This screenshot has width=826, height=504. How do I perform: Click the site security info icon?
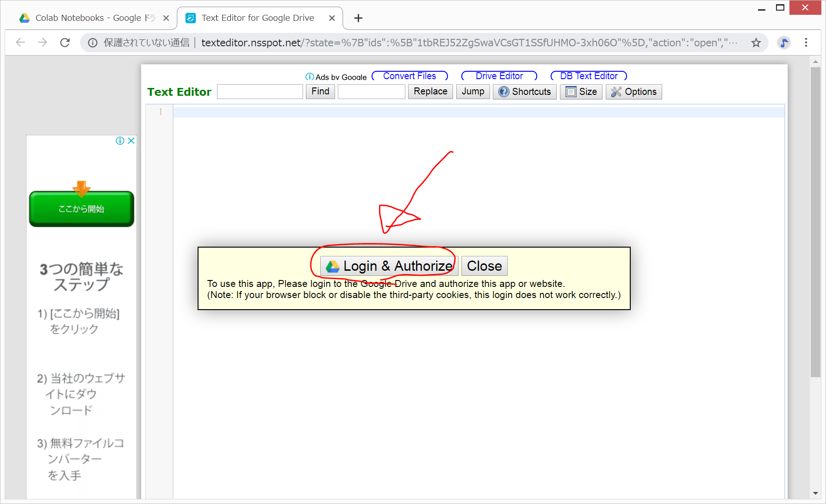[93, 43]
